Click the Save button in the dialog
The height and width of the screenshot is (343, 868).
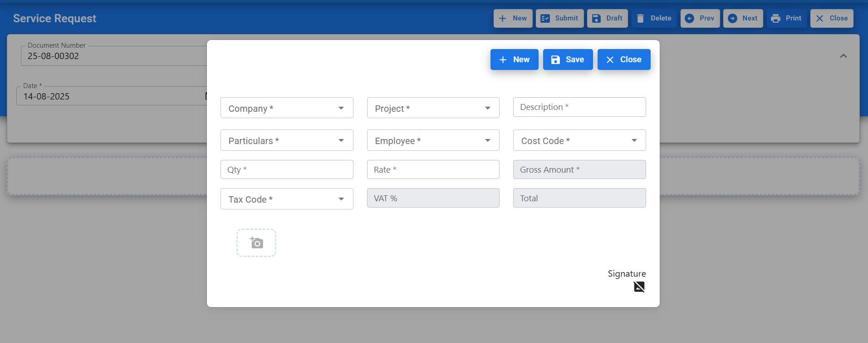568,60
